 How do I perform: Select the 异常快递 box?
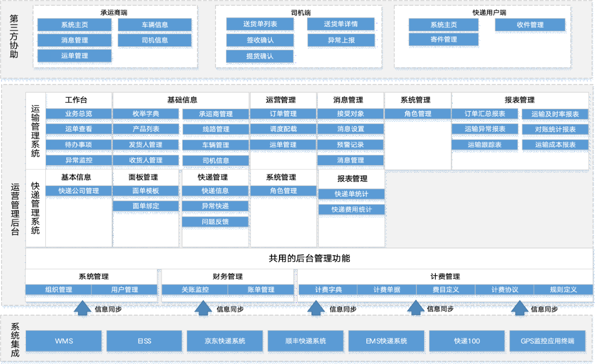[215, 206]
